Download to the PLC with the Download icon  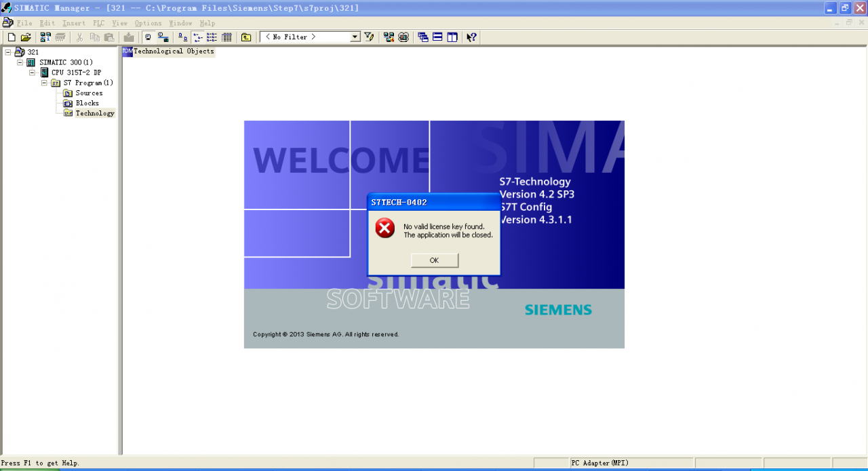(129, 37)
